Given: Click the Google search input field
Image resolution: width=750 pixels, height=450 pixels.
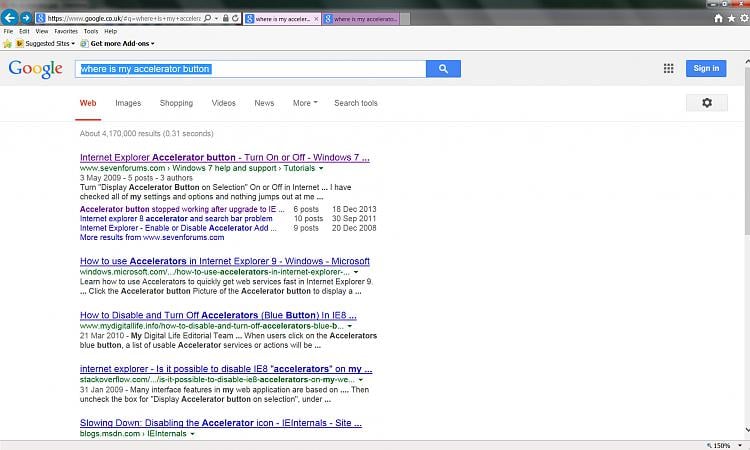Looking at the screenshot, I should [250, 69].
